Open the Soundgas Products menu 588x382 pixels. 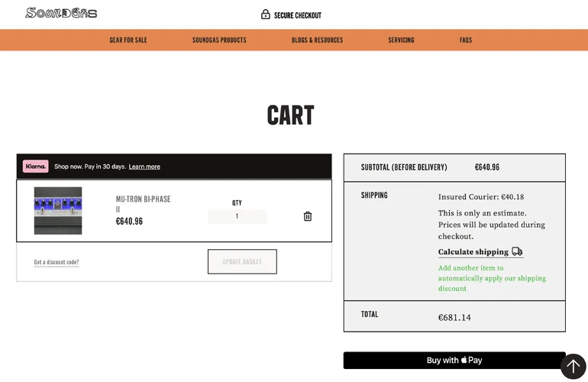[219, 40]
